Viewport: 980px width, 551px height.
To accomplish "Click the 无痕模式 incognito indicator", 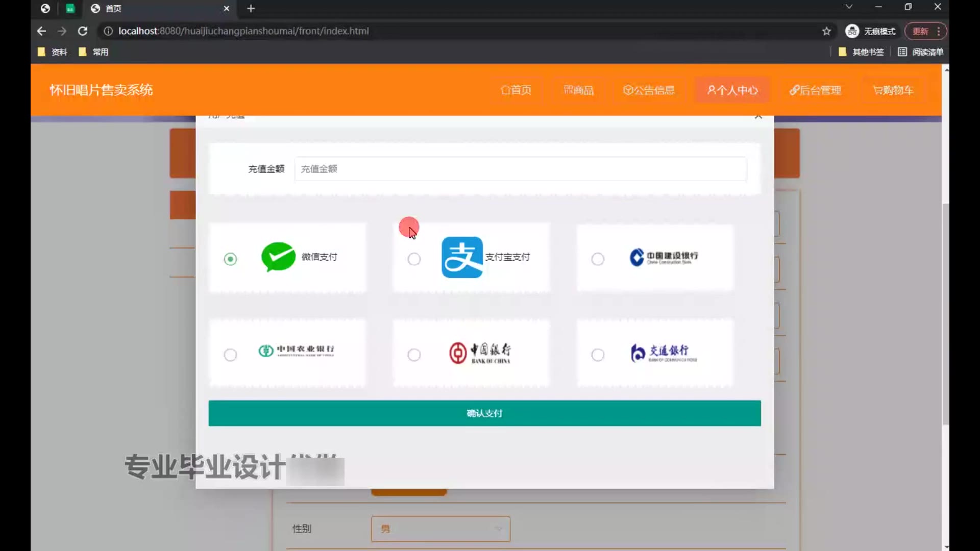I will click(x=870, y=31).
